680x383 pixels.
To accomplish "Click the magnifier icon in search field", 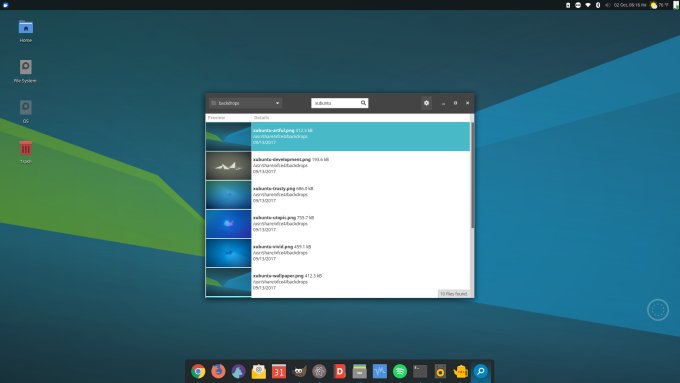I will point(363,103).
